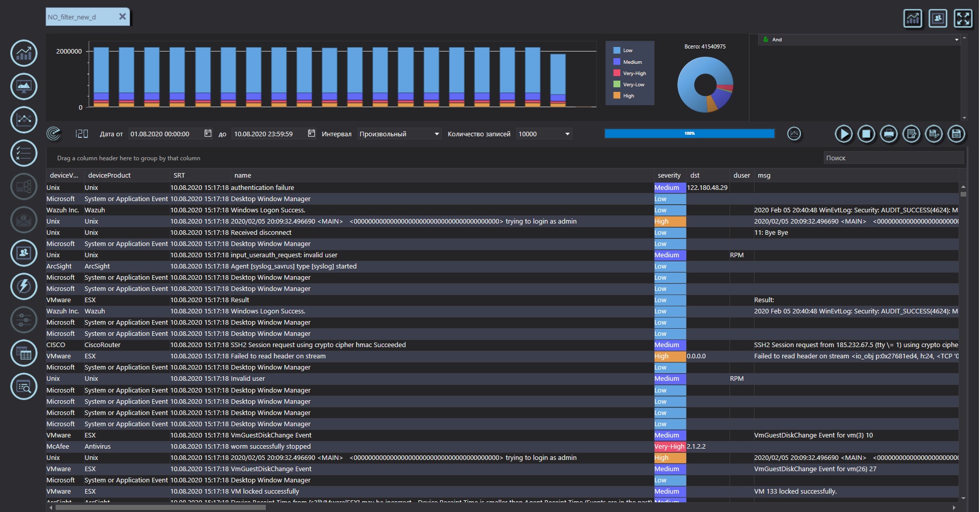Screen dimensions: 980x512
Task: Open the checklist icon in left sidebar
Action: (24, 153)
